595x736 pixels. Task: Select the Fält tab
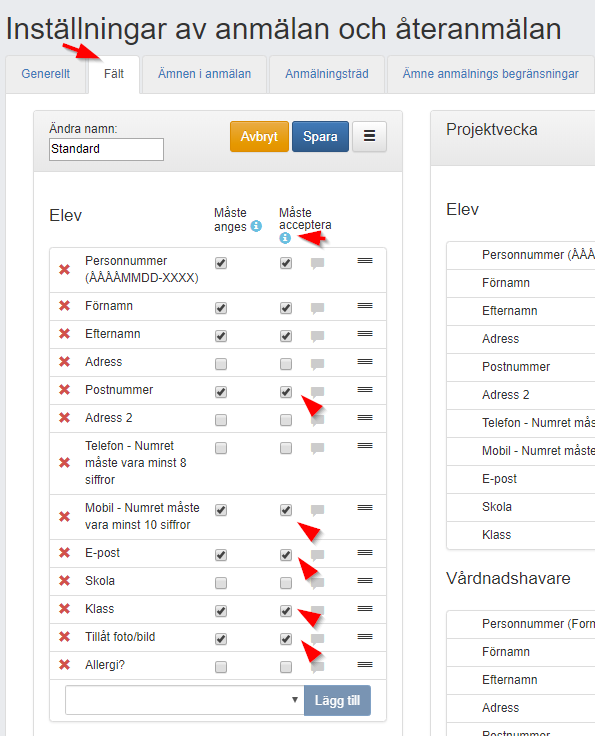pos(114,74)
